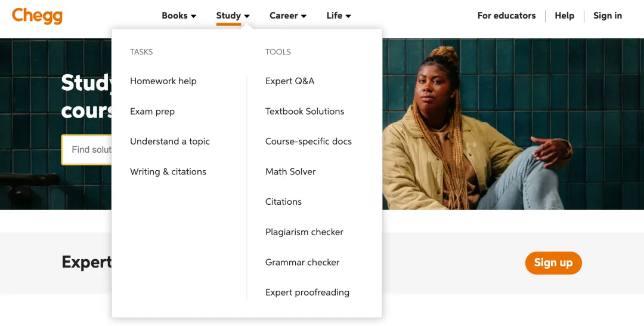Open the For educators link
Viewport: 644px width, 326px height.
tap(506, 16)
